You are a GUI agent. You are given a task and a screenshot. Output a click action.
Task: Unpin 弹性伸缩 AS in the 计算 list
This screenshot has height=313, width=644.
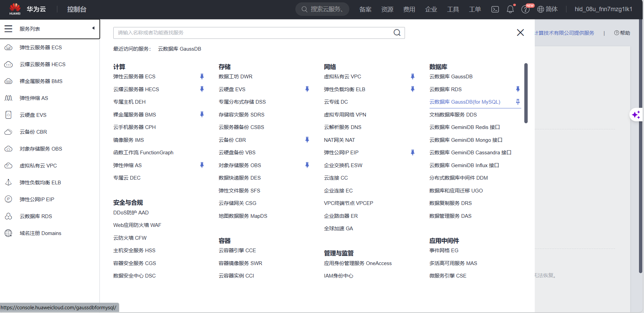202,165
